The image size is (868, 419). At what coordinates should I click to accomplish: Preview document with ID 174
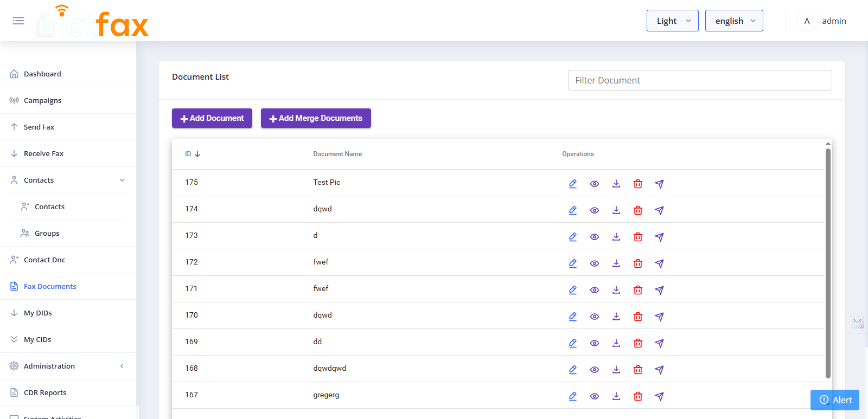coord(595,210)
